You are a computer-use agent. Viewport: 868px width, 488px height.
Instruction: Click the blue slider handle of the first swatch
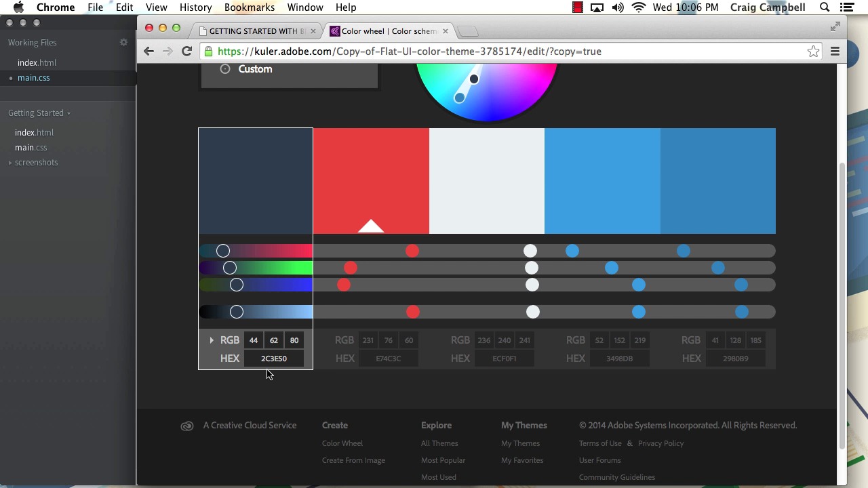[237, 285]
